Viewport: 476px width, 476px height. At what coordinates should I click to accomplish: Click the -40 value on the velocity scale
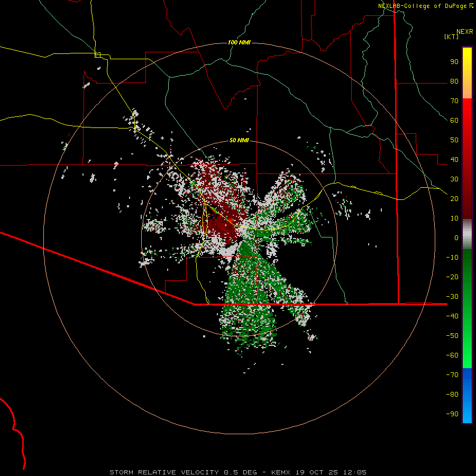click(452, 316)
